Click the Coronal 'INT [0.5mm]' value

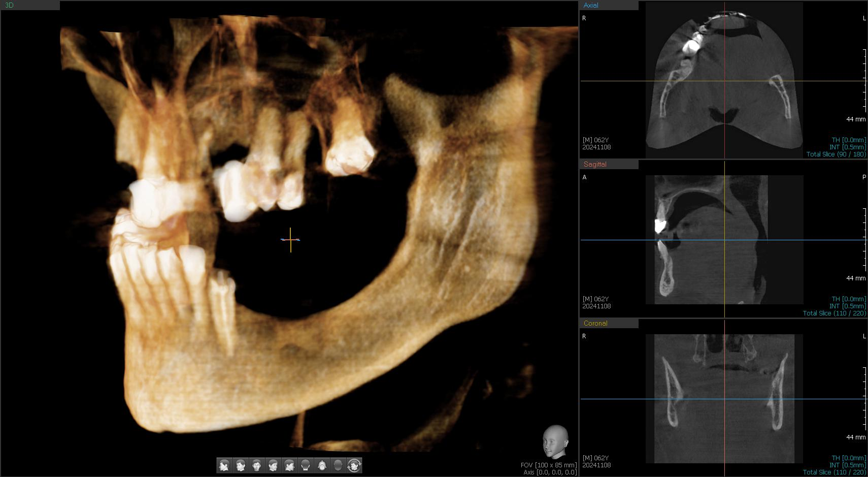(x=848, y=465)
